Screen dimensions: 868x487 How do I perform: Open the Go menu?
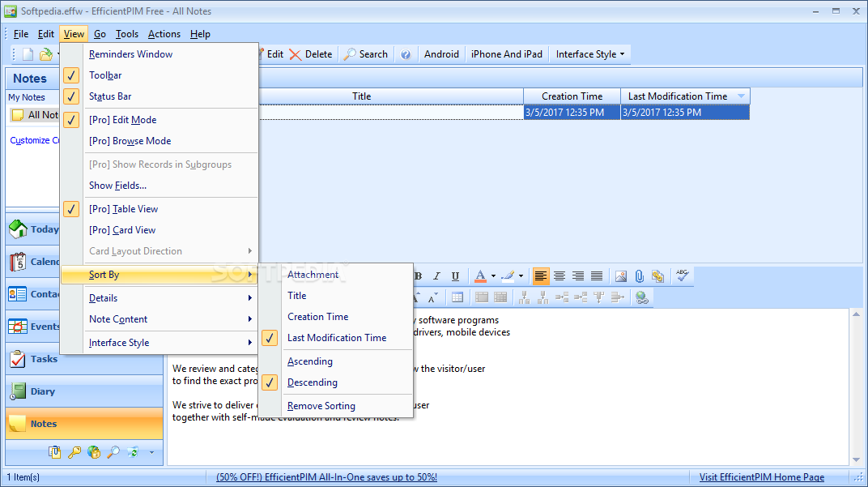coord(100,34)
